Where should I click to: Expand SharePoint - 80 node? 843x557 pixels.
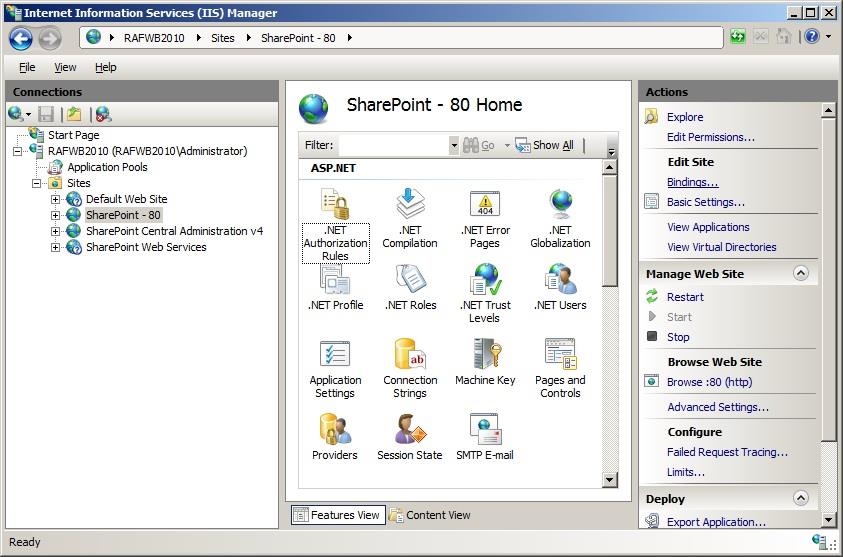point(55,216)
